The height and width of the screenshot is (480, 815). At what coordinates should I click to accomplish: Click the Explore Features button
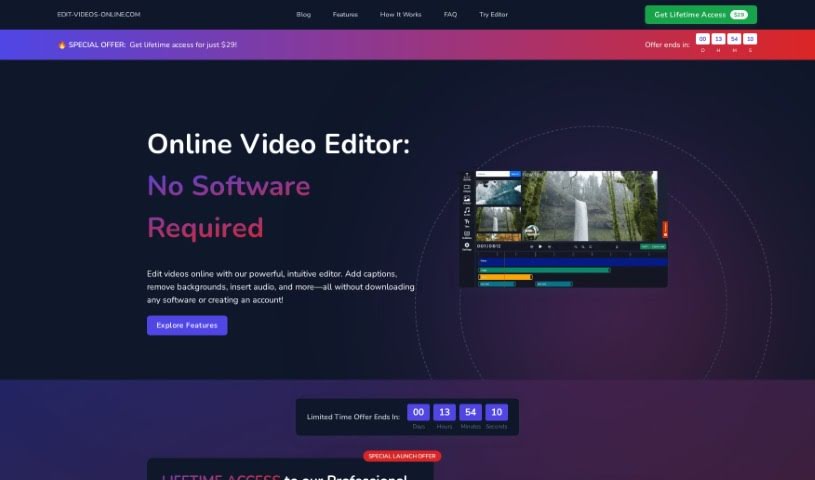(x=187, y=326)
